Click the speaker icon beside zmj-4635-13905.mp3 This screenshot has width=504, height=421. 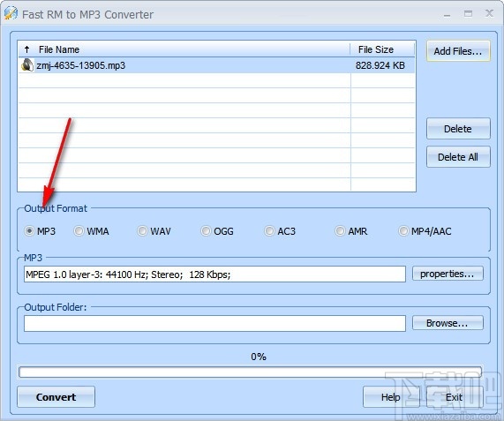click(x=27, y=65)
